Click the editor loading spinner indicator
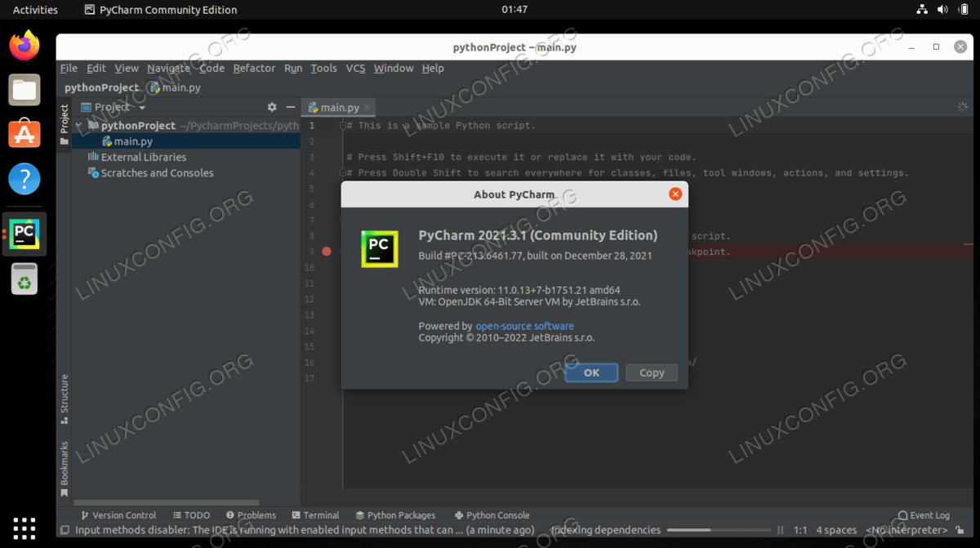 [x=962, y=107]
